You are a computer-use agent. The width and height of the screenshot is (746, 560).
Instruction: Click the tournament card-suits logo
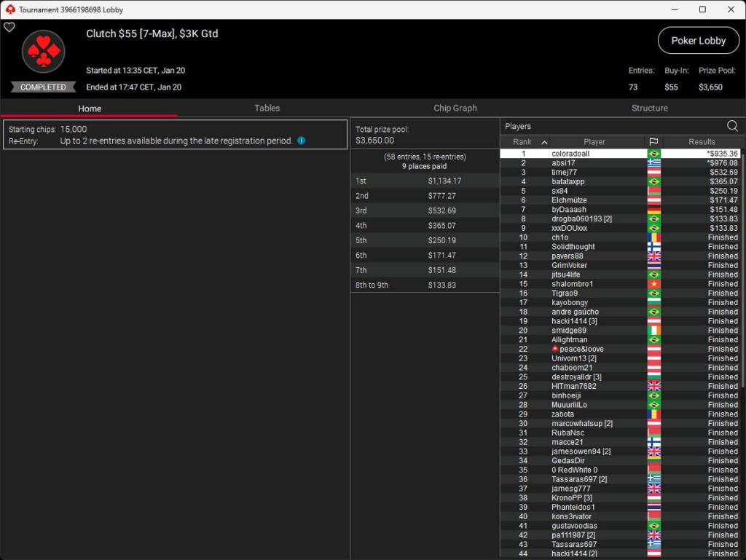(43, 52)
